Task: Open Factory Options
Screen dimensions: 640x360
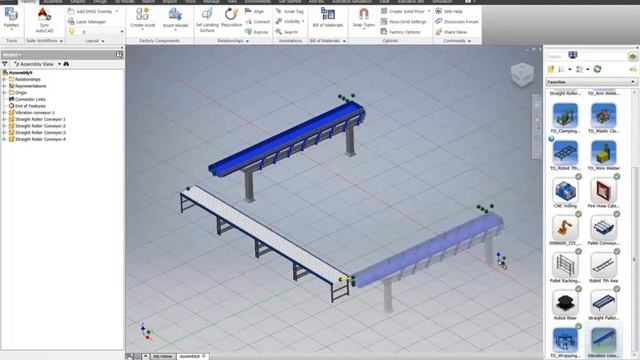Action: click(400, 32)
